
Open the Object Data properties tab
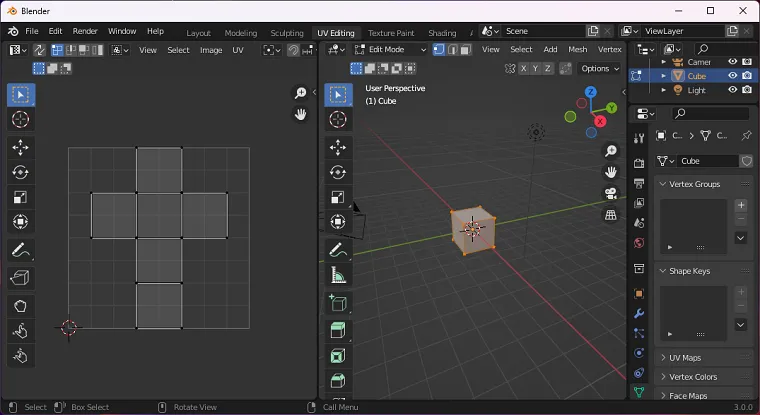639,392
